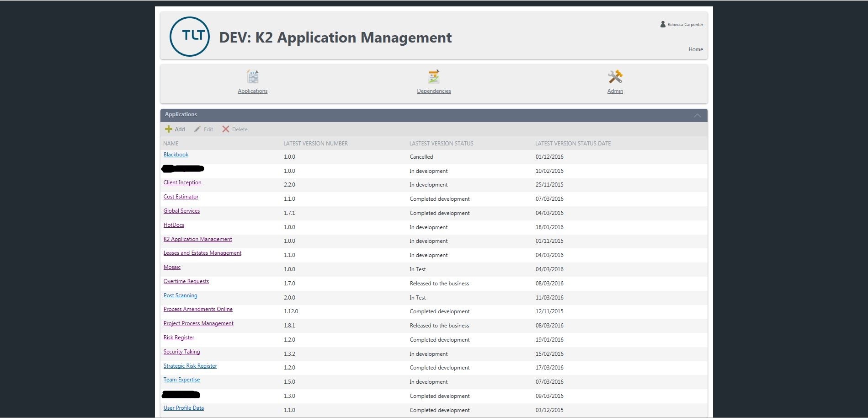The image size is (868, 418).
Task: Sort by LATEST VERSION NUMBER column header
Action: coord(315,144)
